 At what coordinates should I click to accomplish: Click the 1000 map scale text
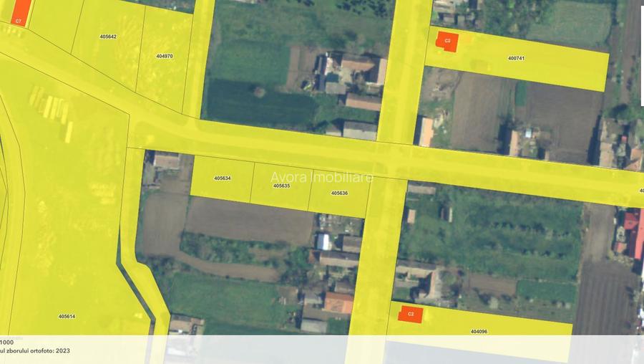click(x=7, y=343)
